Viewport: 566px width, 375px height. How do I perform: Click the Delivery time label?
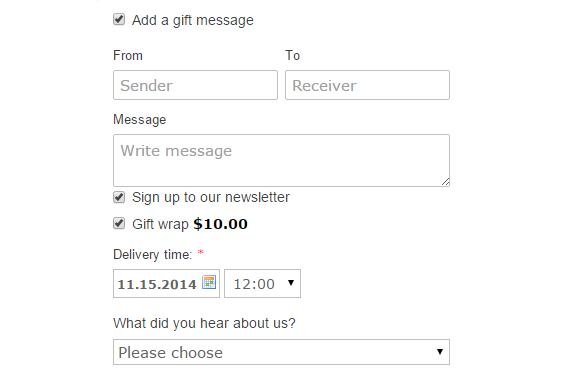click(x=153, y=254)
